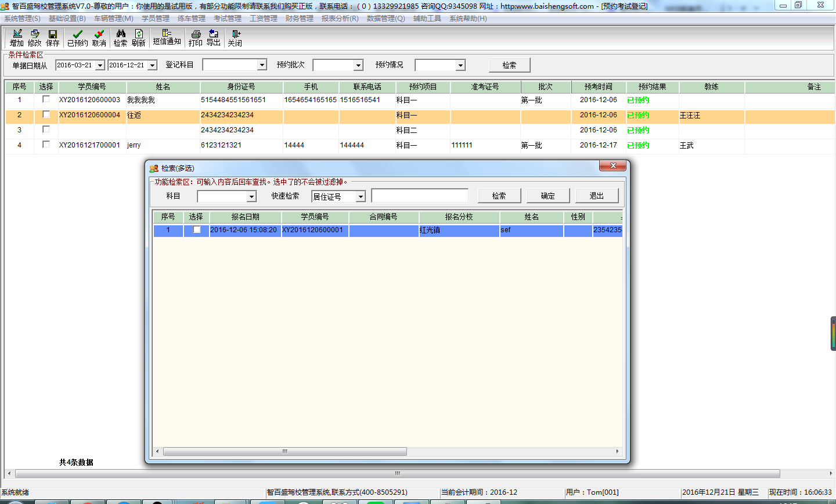Click the 取消 (Cancel) toolbar icon
Image resolution: width=836 pixels, height=504 pixels.
[99, 38]
